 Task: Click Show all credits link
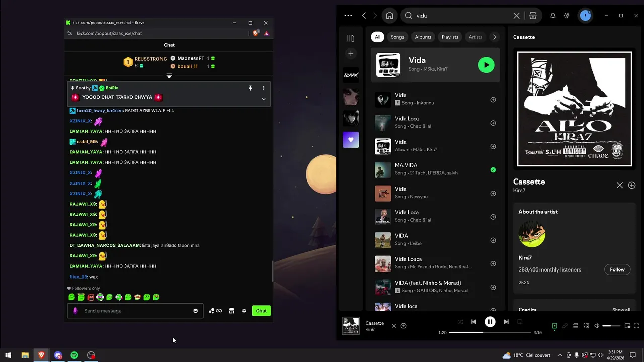[621, 310]
